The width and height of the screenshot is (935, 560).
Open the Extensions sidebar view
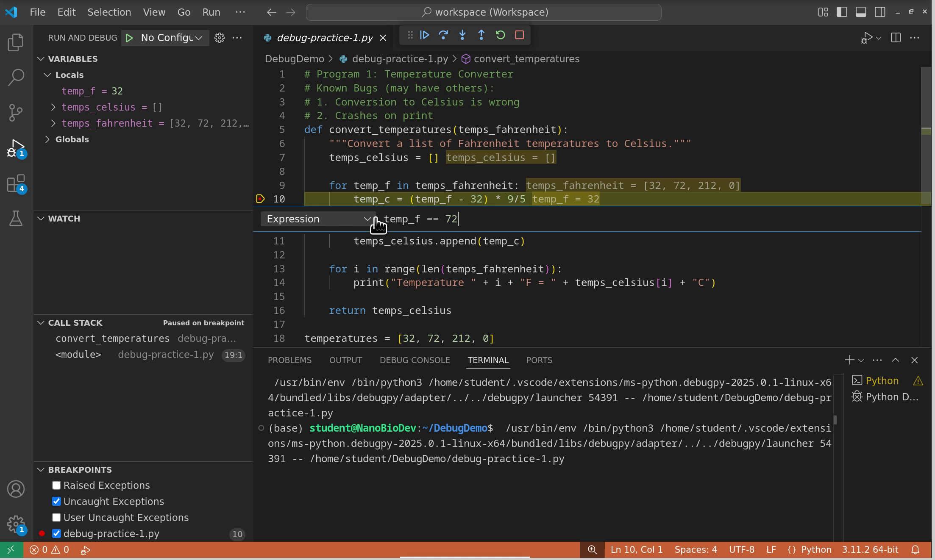click(x=16, y=184)
